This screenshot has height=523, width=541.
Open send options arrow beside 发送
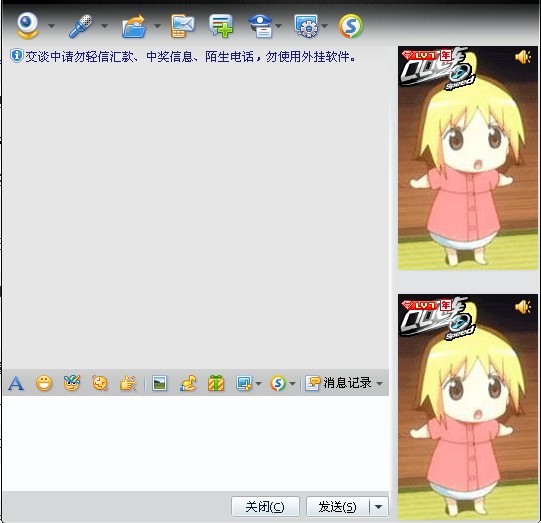coord(379,506)
